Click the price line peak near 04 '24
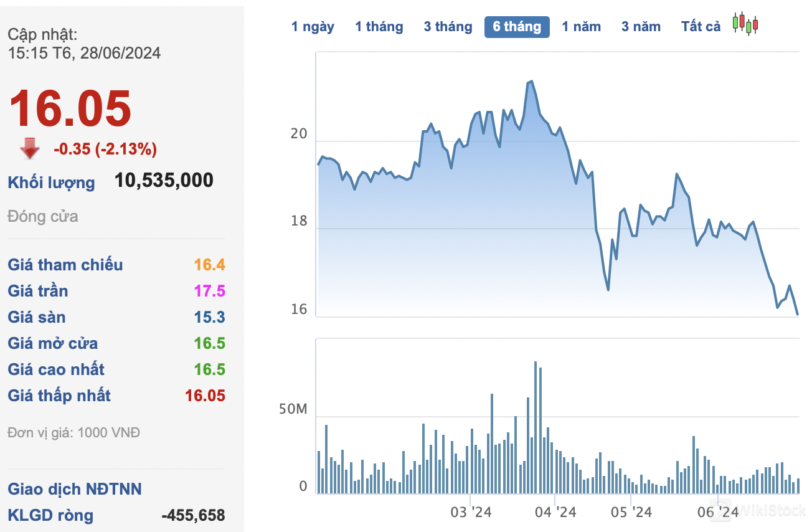The image size is (812, 532). pos(531,82)
